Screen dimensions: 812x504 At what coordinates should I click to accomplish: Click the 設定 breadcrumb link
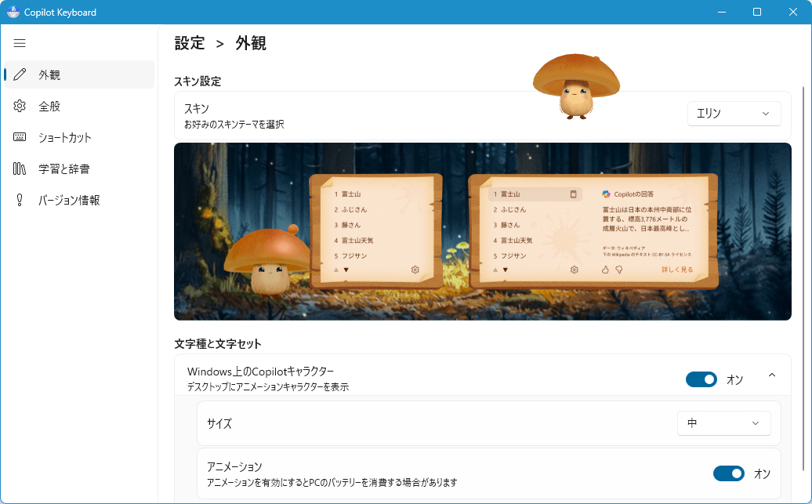click(190, 43)
